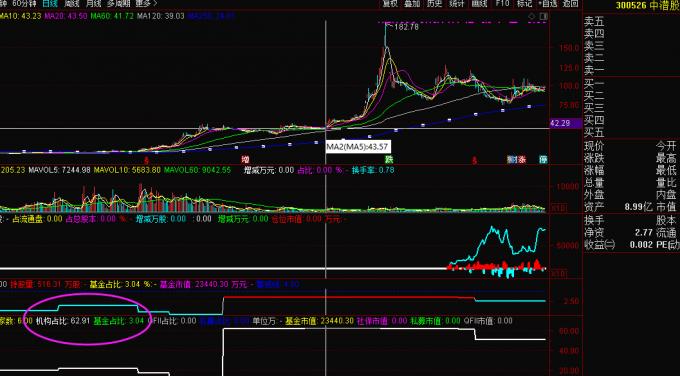
Task: Switch to the 周线 weekly period
Action: click(72, 3)
